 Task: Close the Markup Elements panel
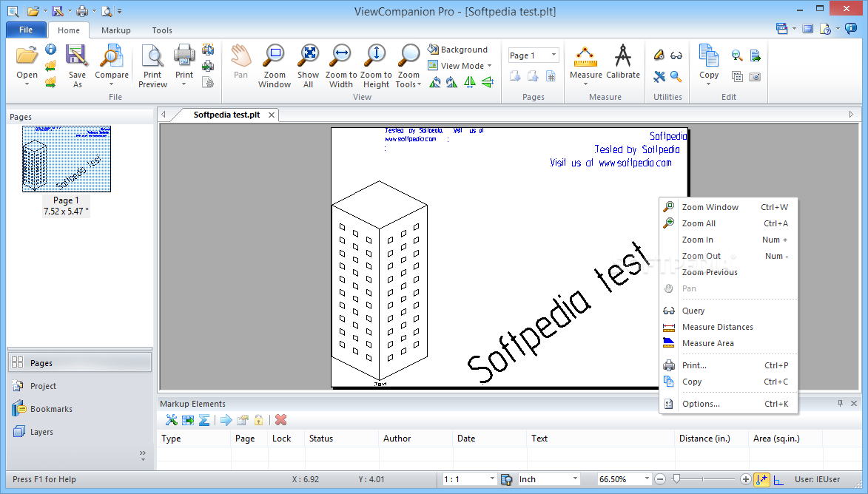pyautogui.click(x=854, y=403)
